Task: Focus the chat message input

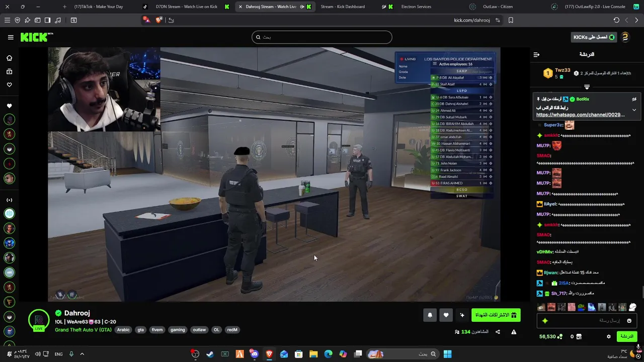Action: [x=587, y=321]
